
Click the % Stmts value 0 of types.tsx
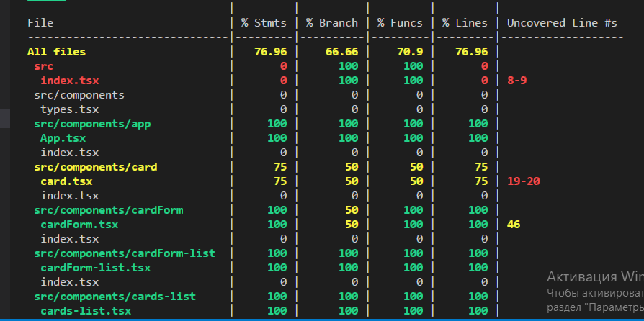pos(283,109)
